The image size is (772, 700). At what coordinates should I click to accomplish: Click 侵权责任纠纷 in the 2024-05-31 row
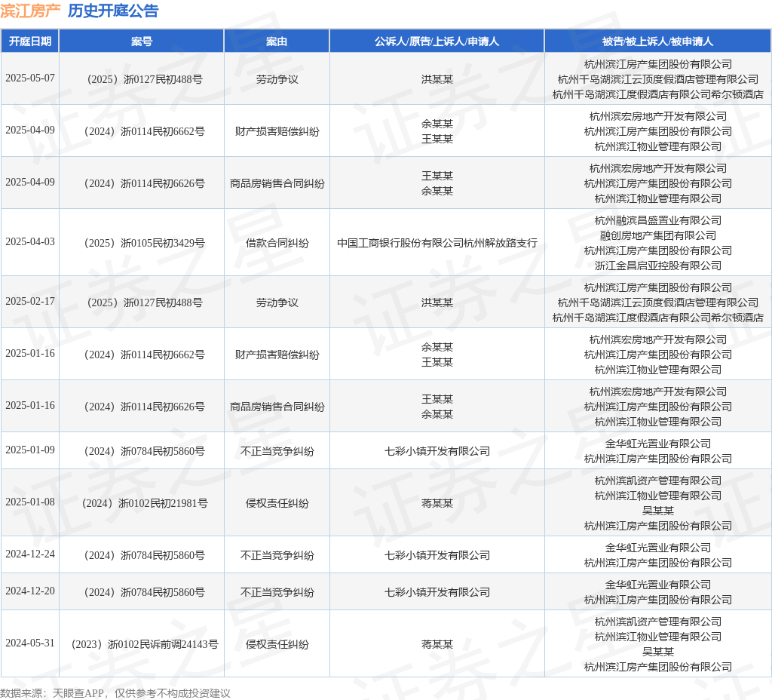click(277, 644)
